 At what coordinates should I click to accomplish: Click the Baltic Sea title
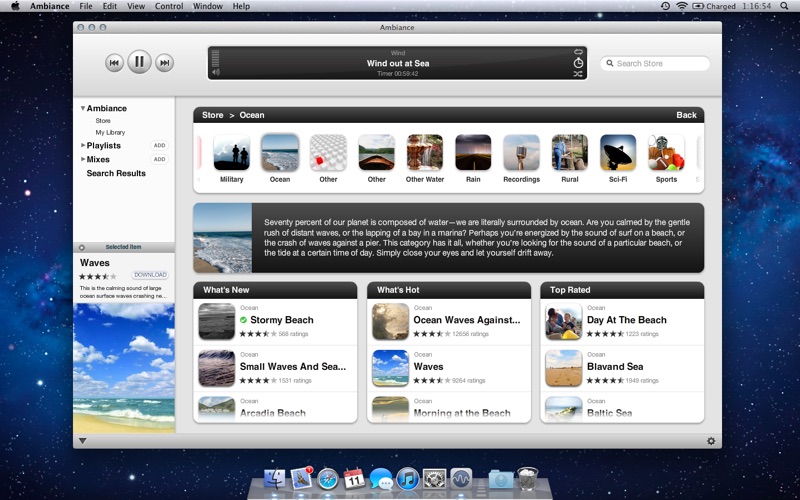coord(609,413)
